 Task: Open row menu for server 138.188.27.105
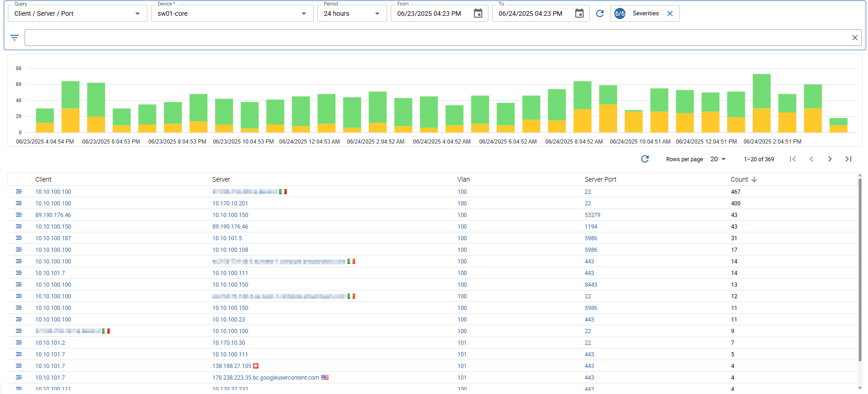pos(19,366)
